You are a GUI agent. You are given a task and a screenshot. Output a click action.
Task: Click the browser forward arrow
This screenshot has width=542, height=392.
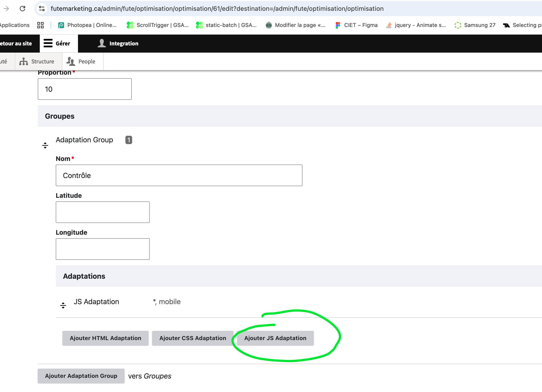pos(6,9)
